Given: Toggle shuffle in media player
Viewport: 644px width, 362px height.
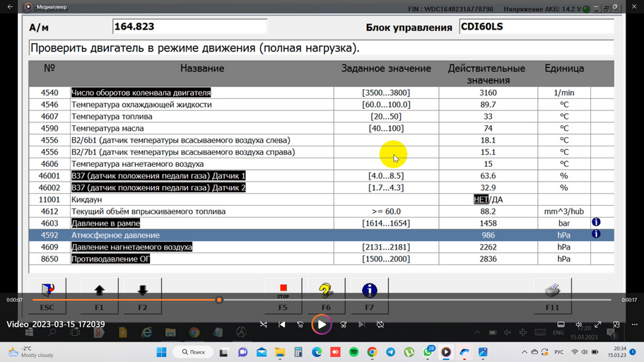Looking at the screenshot, I should [x=263, y=325].
